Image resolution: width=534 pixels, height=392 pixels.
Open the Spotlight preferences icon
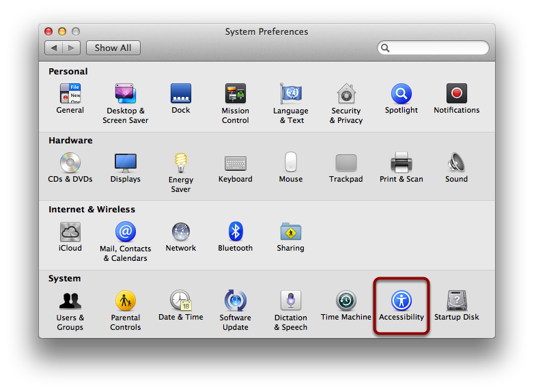point(402,94)
